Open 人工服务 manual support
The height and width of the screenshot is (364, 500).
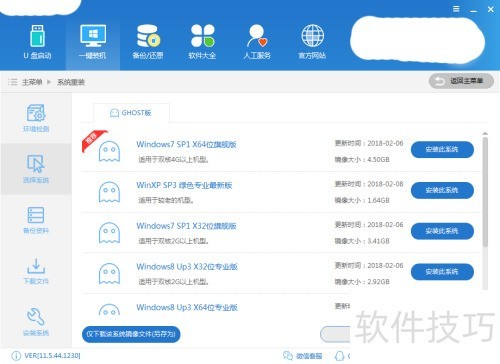point(257,42)
